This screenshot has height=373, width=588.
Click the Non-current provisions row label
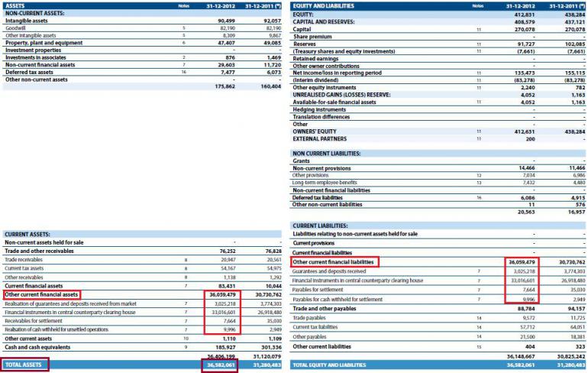(321, 168)
